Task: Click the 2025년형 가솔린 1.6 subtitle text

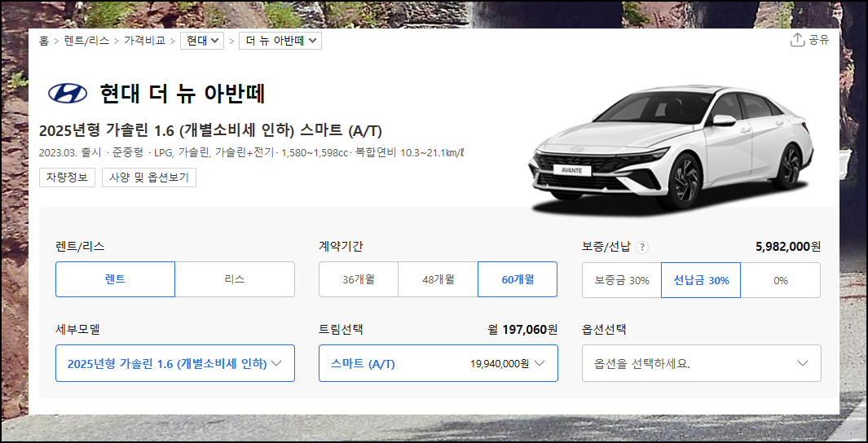Action: pos(211,131)
